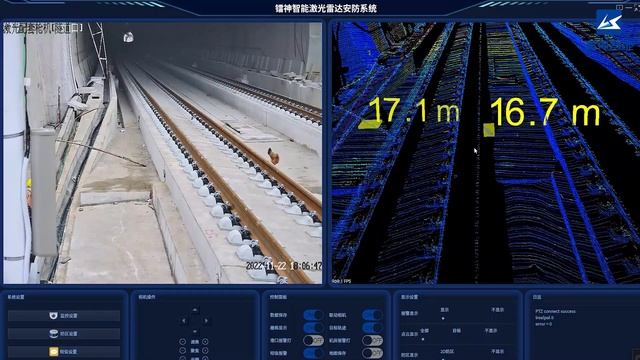This screenshot has height=360, width=640.
Task: Click the minus button in the zoom row
Action: click(182, 342)
